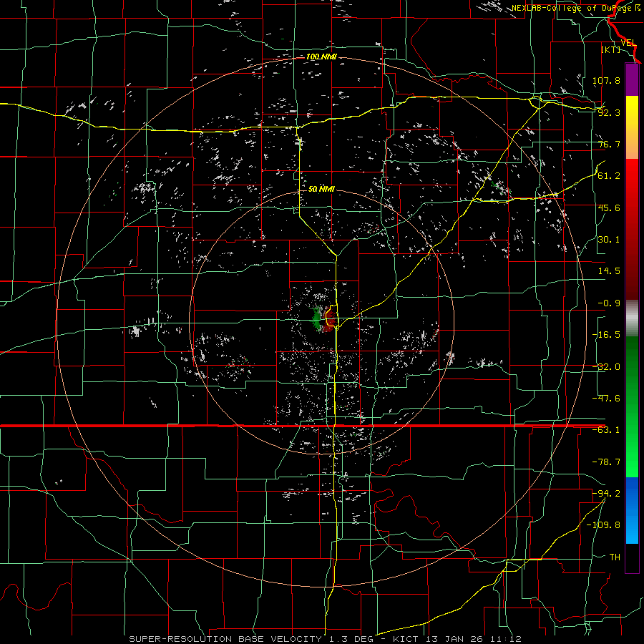Select the 14.5 legend value

[609, 271]
